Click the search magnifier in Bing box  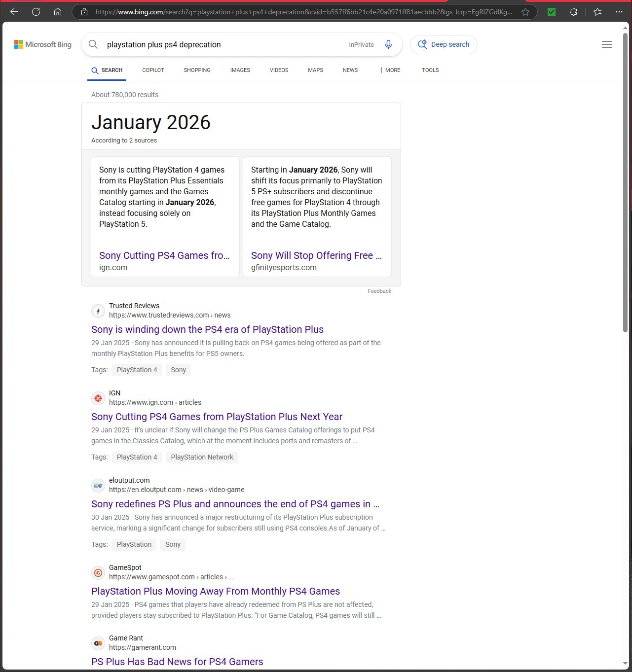[x=93, y=44]
